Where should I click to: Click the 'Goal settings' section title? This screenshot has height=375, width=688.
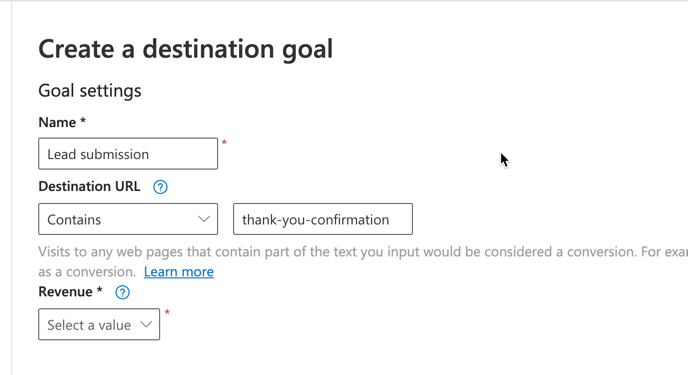pyautogui.click(x=90, y=91)
